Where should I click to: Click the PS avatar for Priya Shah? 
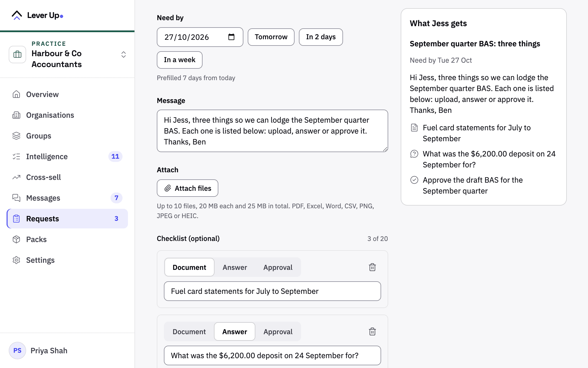coord(17,351)
